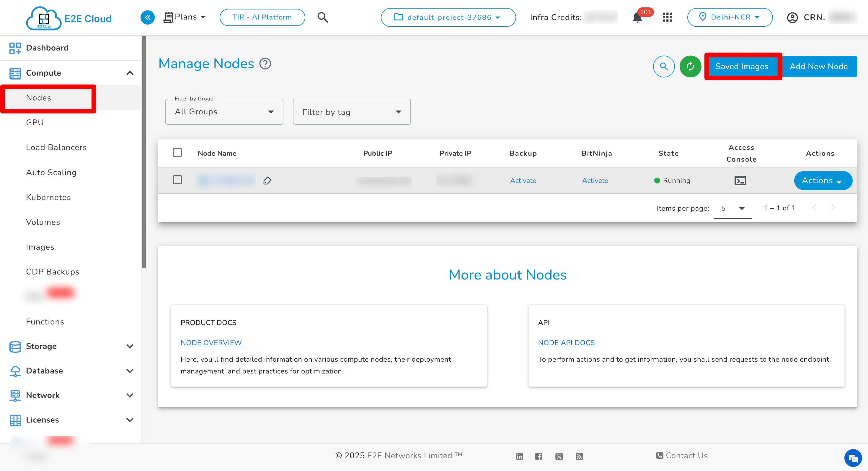The height and width of the screenshot is (471, 868).
Task: Go to Dashboard in sidebar
Action: point(47,48)
